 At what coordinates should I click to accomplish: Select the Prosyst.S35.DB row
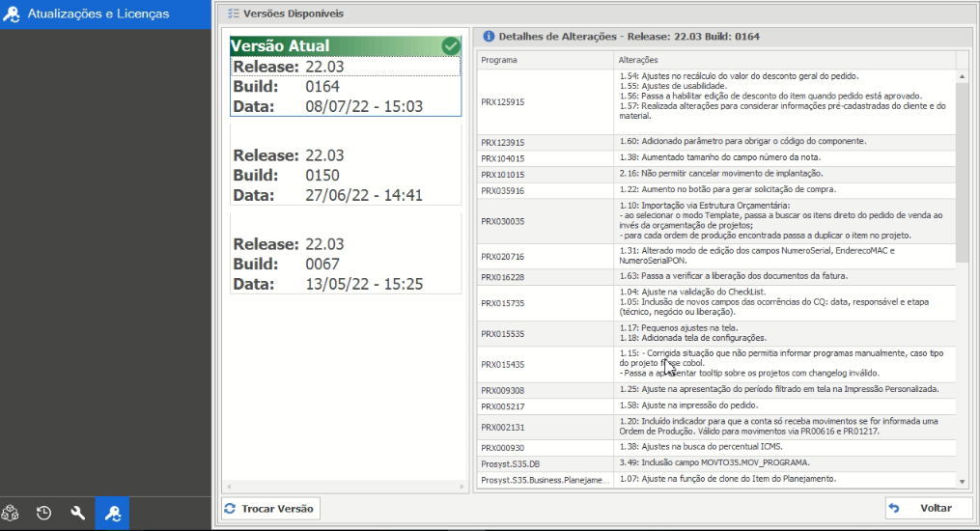pyautogui.click(x=716, y=463)
